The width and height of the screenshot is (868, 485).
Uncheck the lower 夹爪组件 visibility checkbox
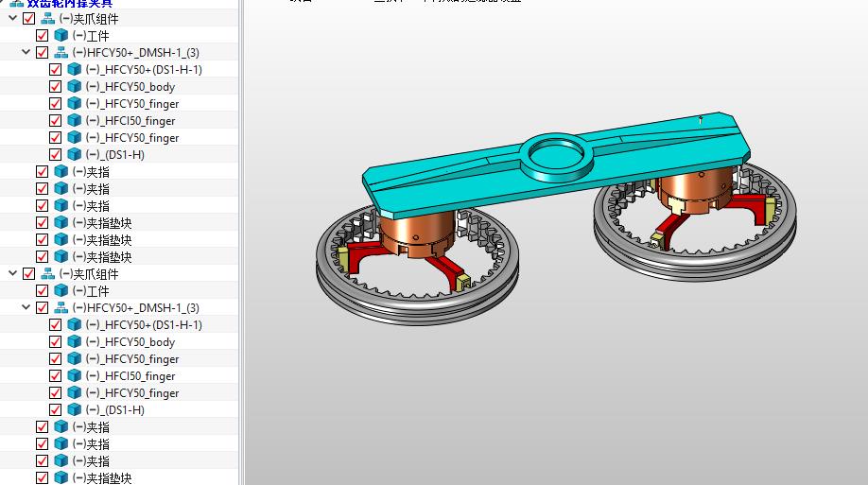tap(28, 274)
